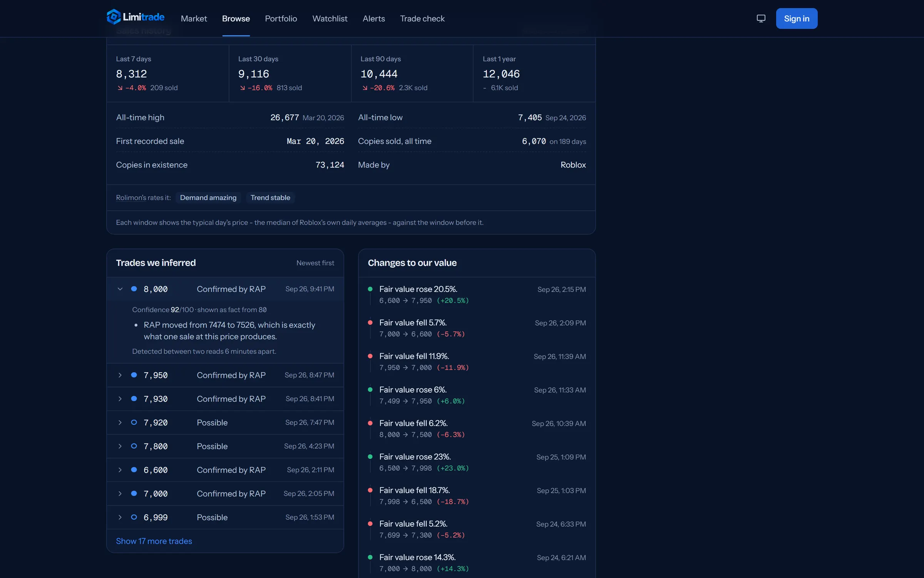Show 17 more trades
The image size is (924, 578).
(154, 541)
